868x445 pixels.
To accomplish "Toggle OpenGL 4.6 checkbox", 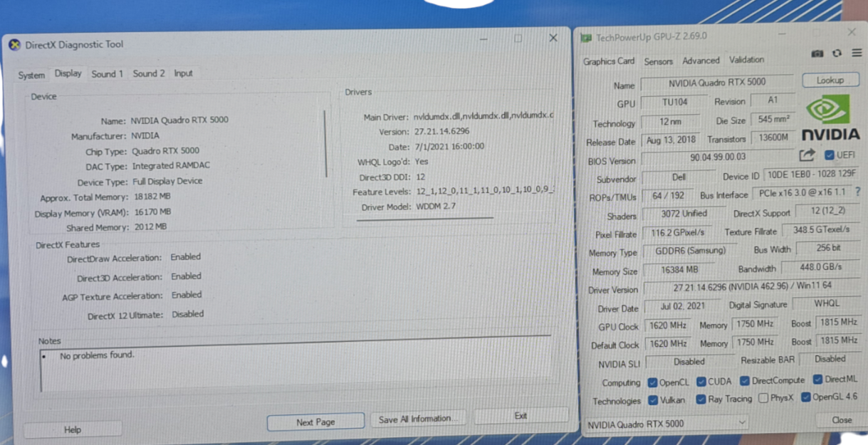I will click(806, 397).
